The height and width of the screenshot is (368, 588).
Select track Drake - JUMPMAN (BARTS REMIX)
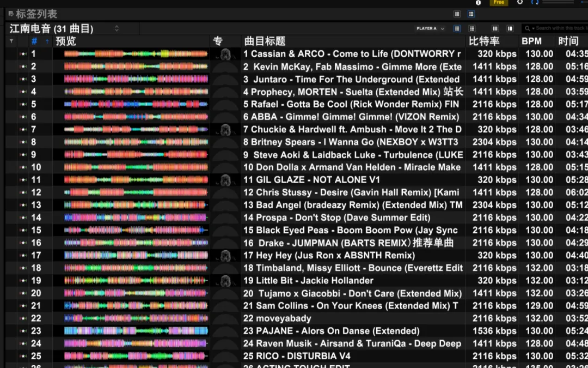(348, 243)
